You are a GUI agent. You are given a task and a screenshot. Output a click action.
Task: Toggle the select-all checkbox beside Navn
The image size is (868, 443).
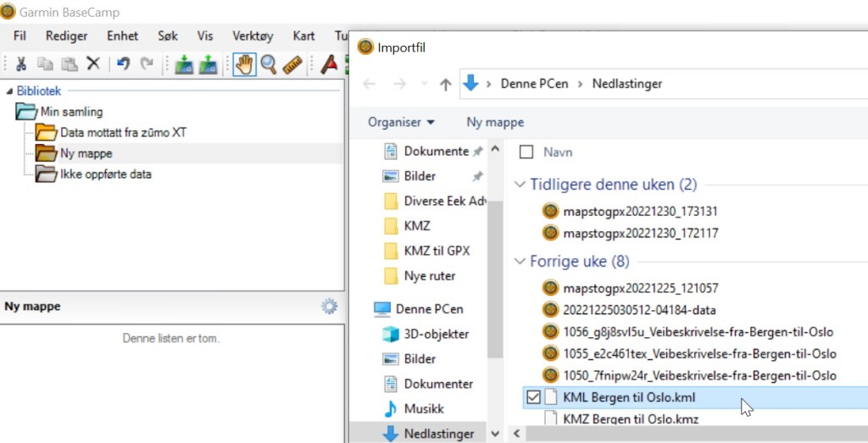526,152
